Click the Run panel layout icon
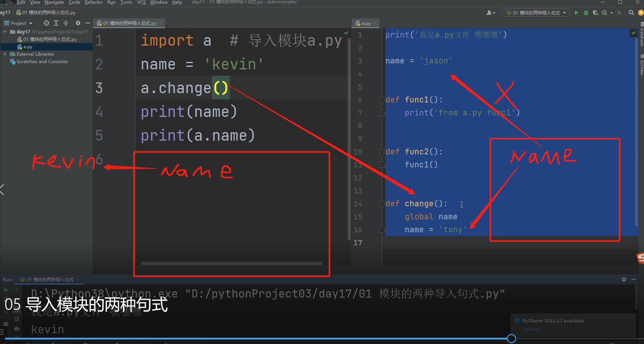 [6, 324]
